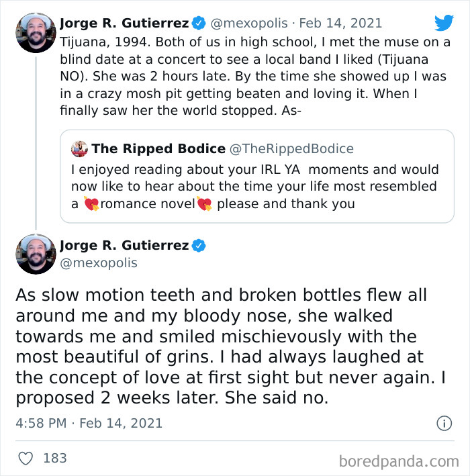Click @mexopolis handle next to Feb 14 date

pyautogui.click(x=250, y=23)
